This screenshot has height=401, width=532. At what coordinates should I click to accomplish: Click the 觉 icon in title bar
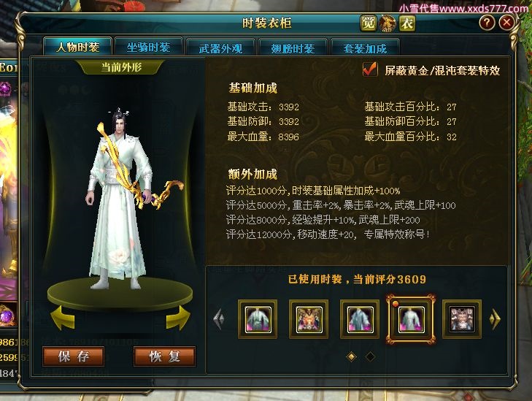pos(368,23)
